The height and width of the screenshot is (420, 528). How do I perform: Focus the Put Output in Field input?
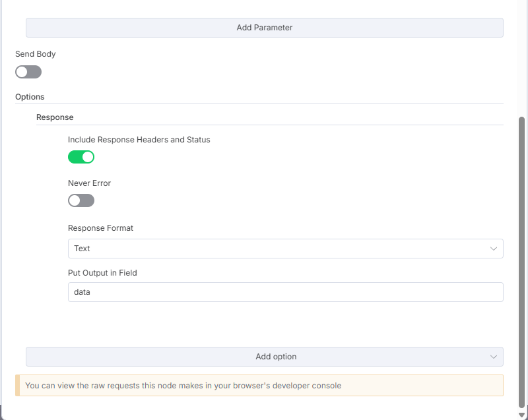pyautogui.click(x=286, y=292)
